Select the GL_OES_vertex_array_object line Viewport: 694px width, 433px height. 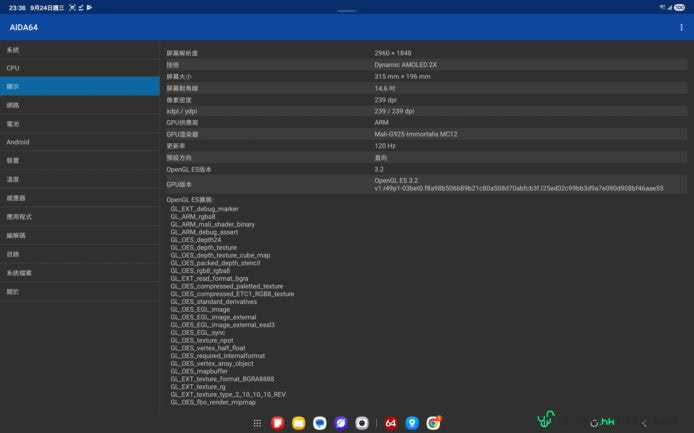[212, 363]
